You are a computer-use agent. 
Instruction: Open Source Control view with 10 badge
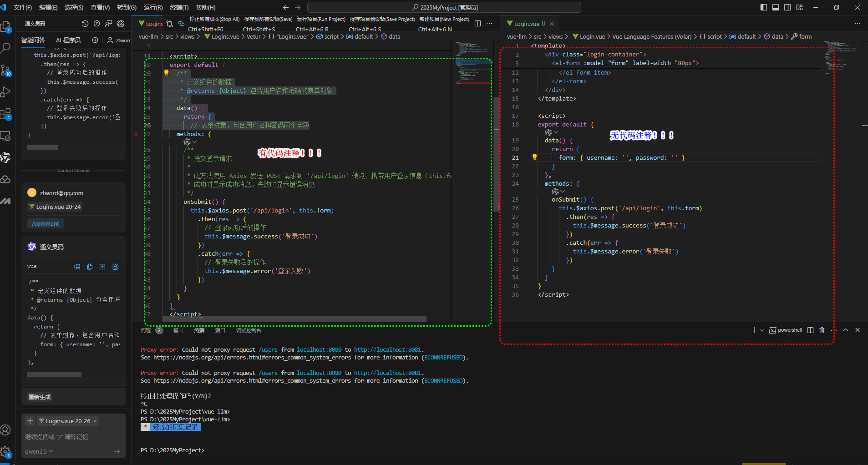6,70
